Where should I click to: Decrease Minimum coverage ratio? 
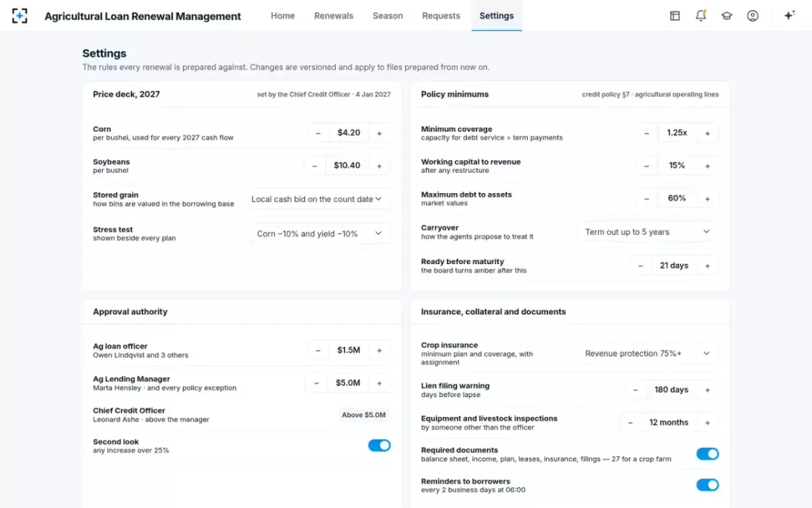[647, 133]
